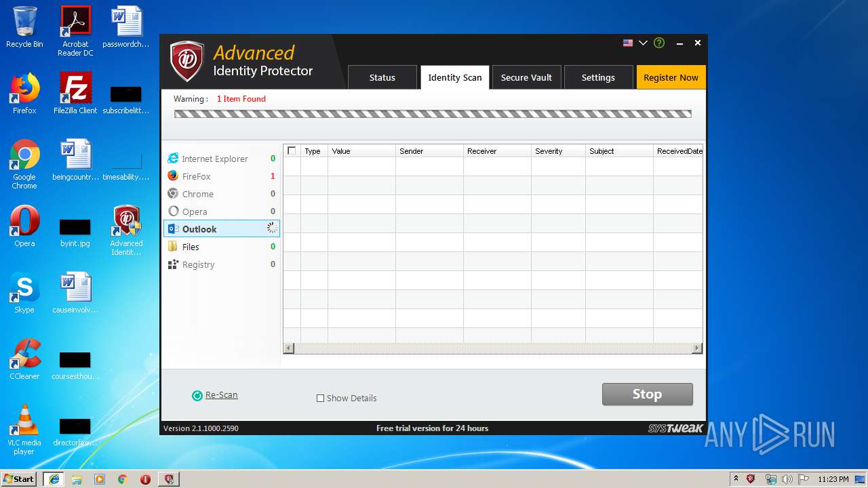Viewport: 868px width, 488px height.
Task: Select the Opera scan category
Action: pos(221,211)
